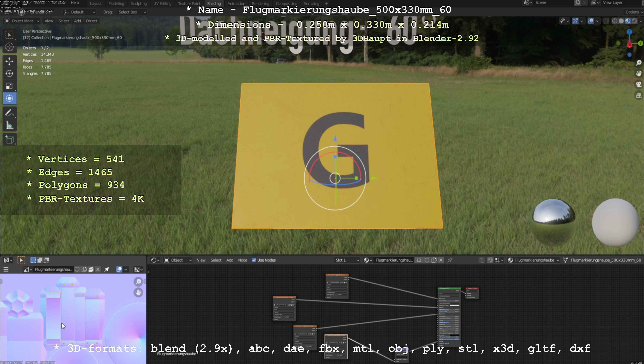Open the Object Mode dropdown
This screenshot has width=644, height=364.
click(x=22, y=21)
